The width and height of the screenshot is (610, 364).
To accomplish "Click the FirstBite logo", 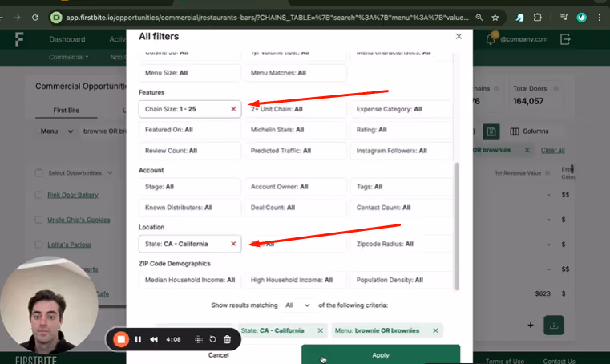I will coord(19,39).
